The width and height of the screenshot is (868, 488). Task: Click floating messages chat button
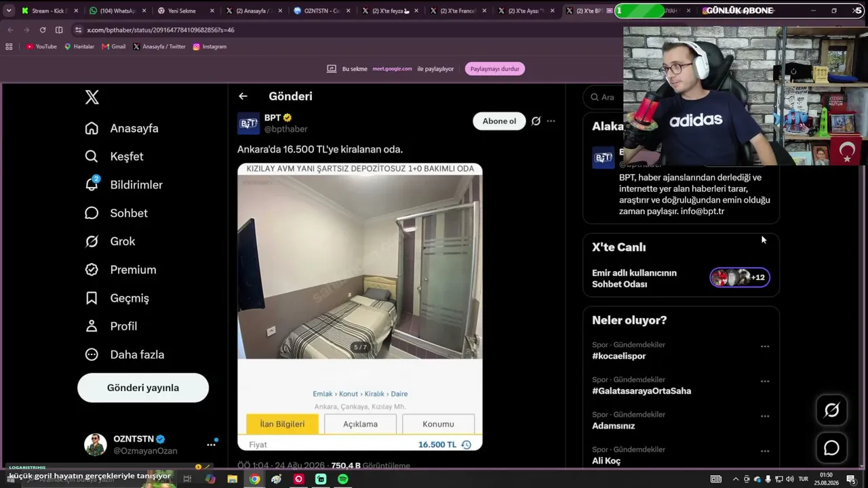tap(831, 448)
